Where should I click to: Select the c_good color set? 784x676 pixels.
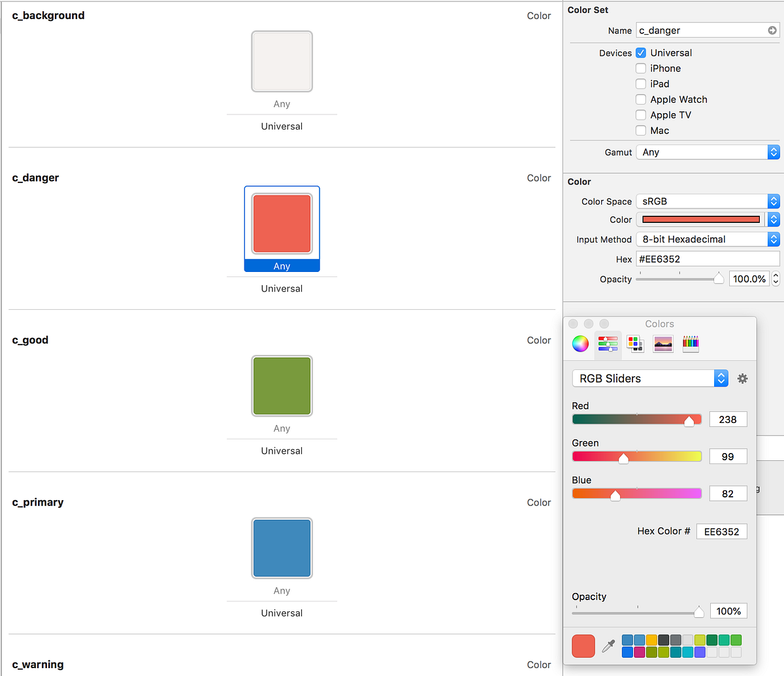tap(282, 386)
